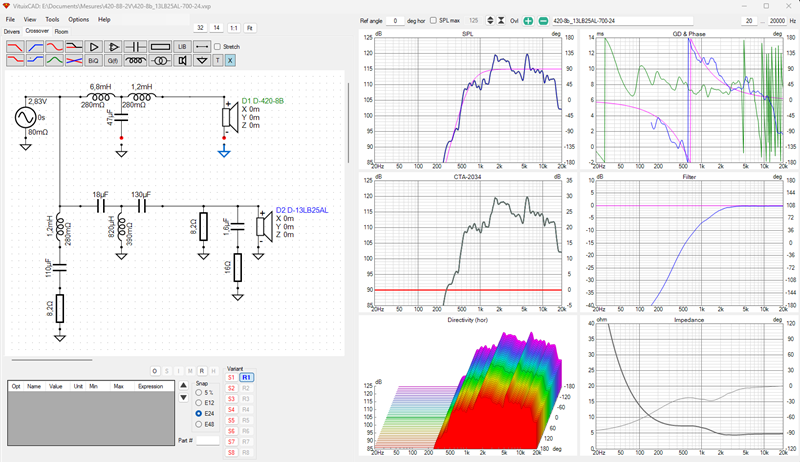
Task: Open the File menu
Action: click(x=10, y=19)
